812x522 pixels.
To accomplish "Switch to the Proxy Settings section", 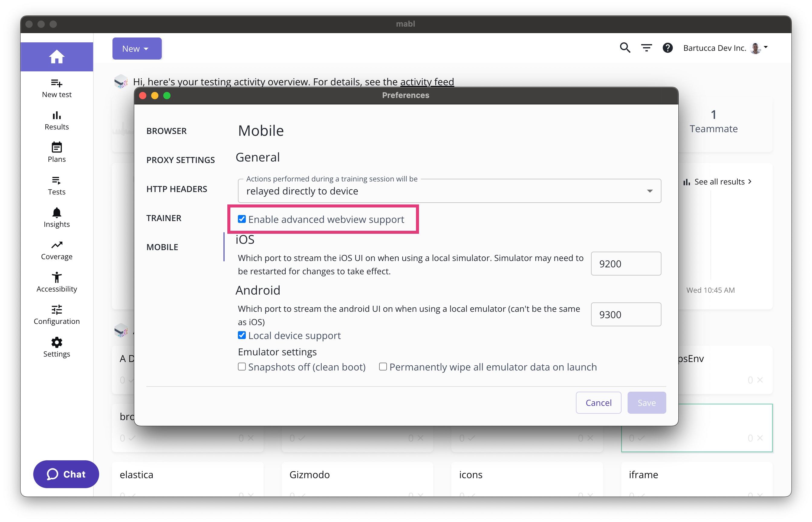I will [x=180, y=160].
